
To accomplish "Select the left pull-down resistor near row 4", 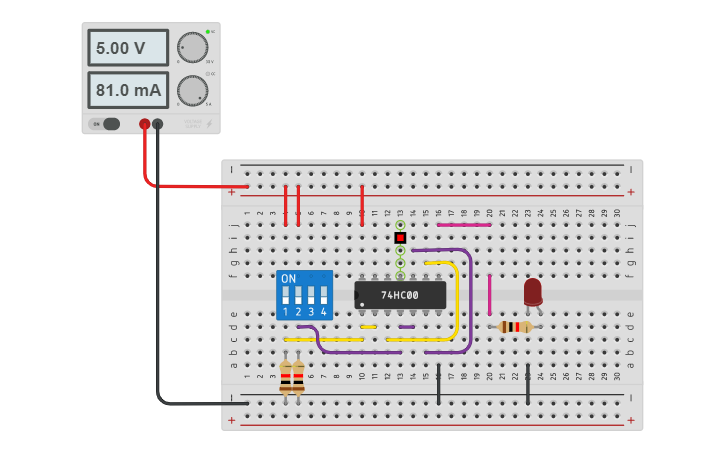I will tap(286, 378).
